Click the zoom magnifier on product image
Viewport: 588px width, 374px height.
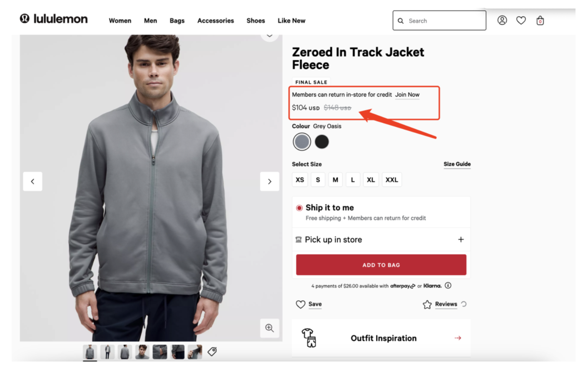pyautogui.click(x=269, y=328)
